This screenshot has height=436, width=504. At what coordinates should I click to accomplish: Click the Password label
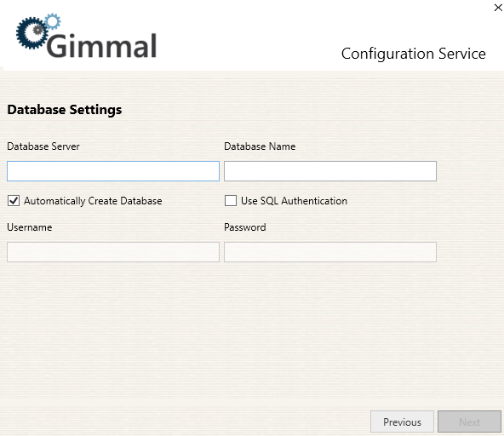[x=245, y=227]
